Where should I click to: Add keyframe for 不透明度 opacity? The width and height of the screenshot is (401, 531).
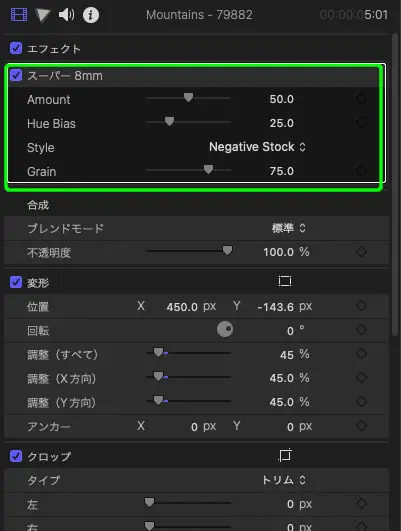[x=361, y=252]
